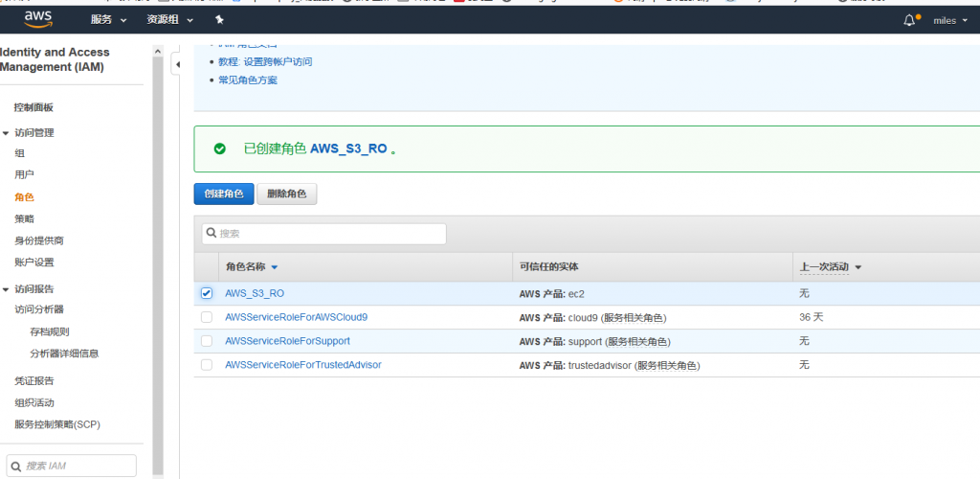This screenshot has height=479, width=980.
Task: Open the AWSServiceRoleForTrustedAdvisor role link
Action: click(303, 365)
